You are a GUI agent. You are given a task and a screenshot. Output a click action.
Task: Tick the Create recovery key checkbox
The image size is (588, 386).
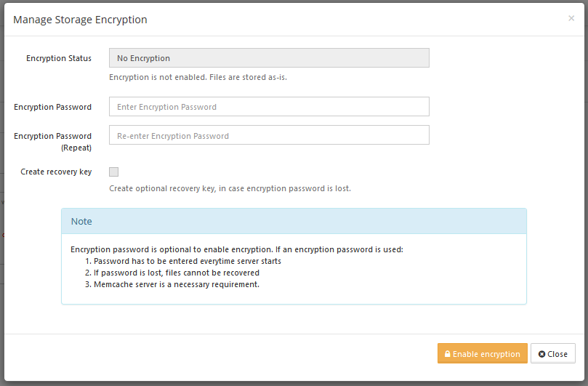tap(113, 172)
